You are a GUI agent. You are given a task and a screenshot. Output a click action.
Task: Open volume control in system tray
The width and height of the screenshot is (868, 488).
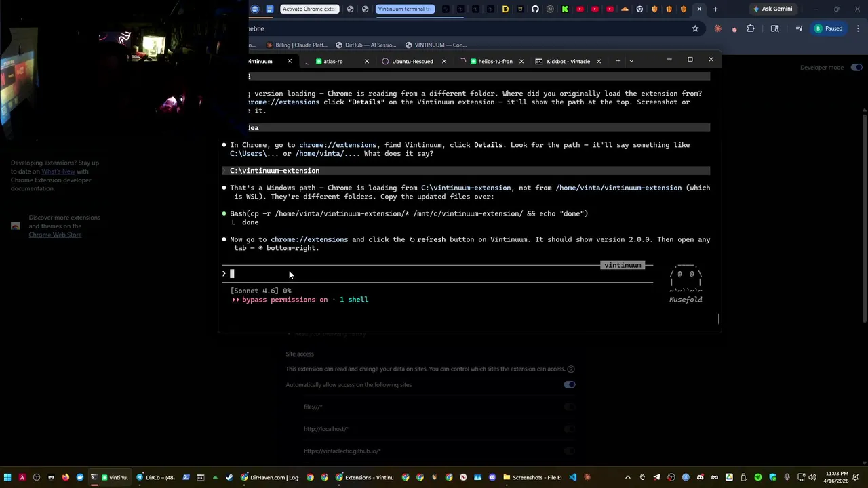pyautogui.click(x=812, y=477)
